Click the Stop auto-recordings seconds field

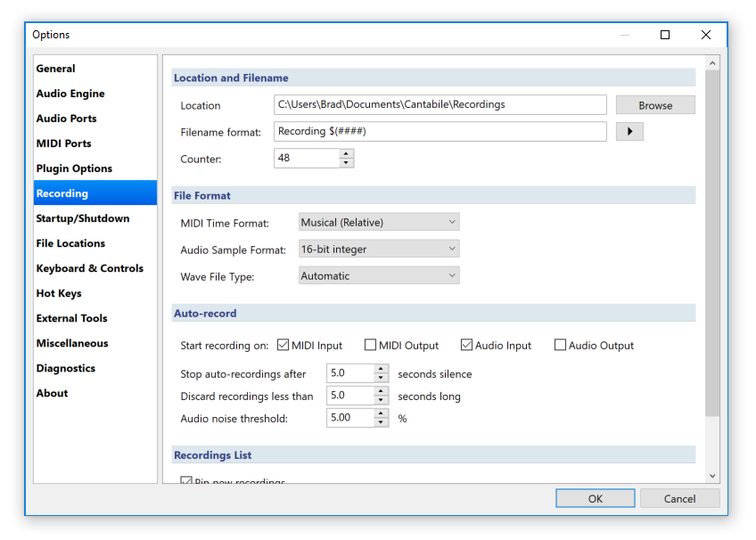(350, 373)
